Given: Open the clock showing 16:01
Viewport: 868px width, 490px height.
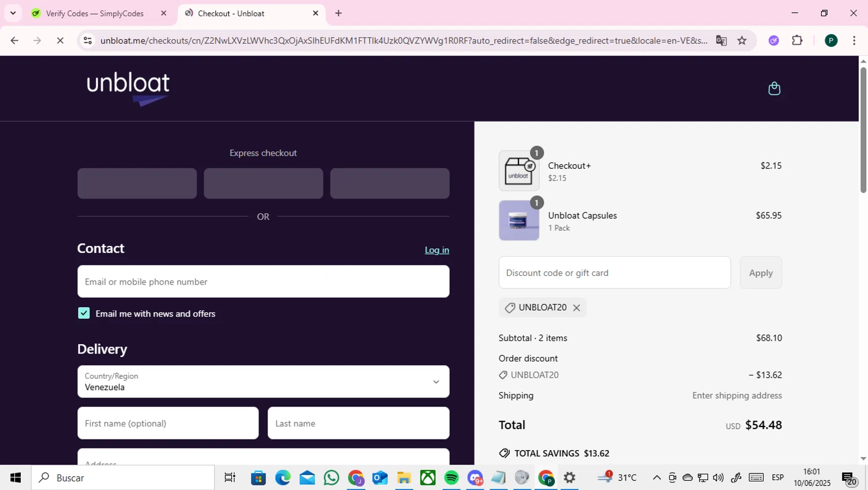Looking at the screenshot, I should pyautogui.click(x=812, y=477).
